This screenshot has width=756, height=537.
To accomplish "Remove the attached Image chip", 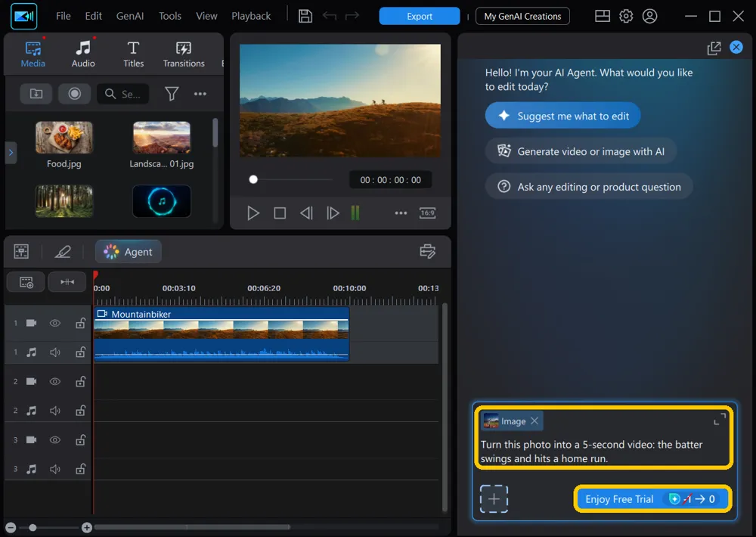I will coord(534,421).
